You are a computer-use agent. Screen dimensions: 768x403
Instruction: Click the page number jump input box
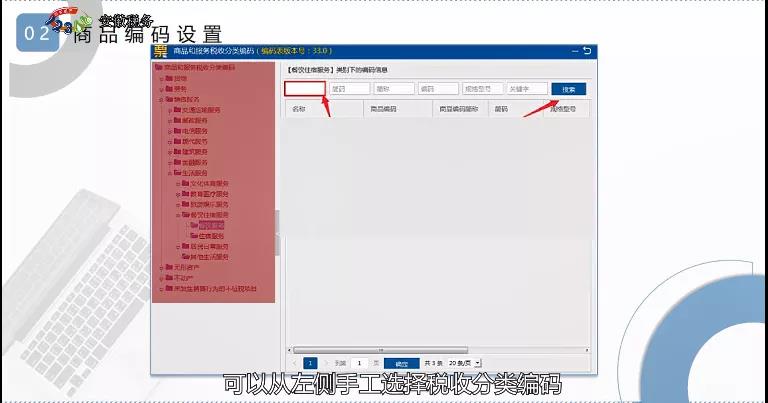pos(359,363)
